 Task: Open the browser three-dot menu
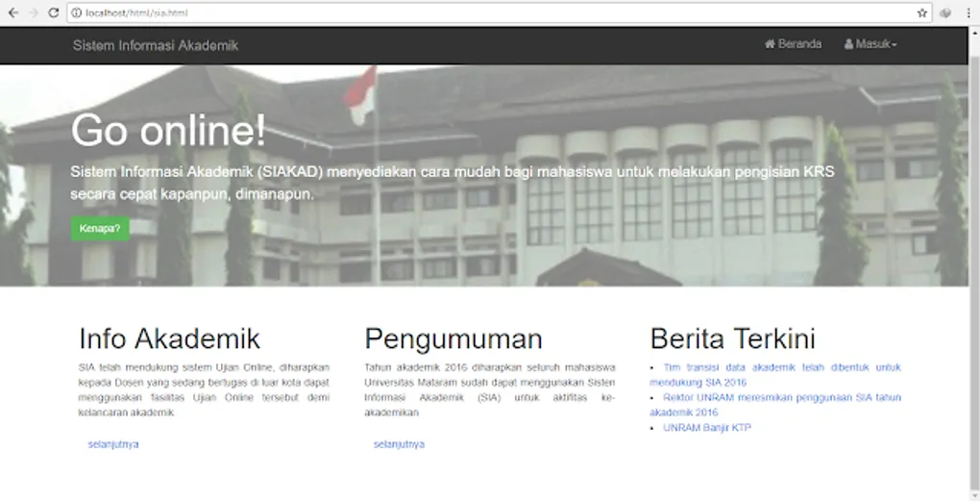point(968,13)
